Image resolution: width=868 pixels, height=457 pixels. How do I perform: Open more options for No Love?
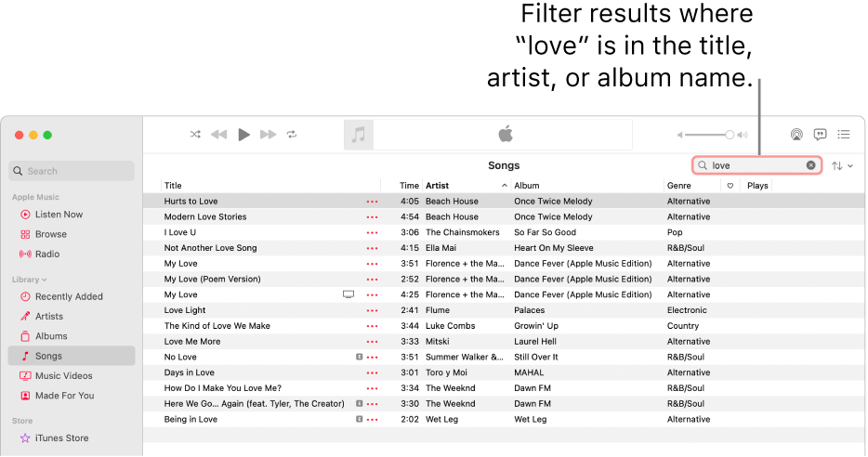372,358
